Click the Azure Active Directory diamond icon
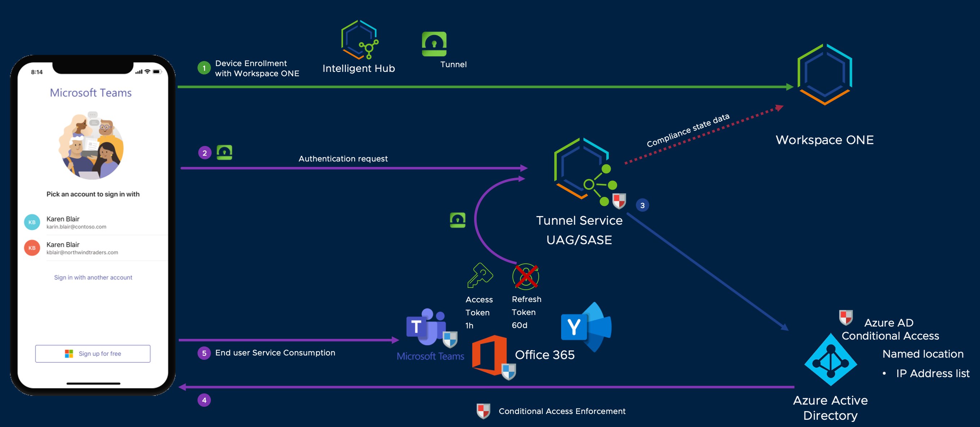Screen dimensions: 980x427 click(831, 360)
